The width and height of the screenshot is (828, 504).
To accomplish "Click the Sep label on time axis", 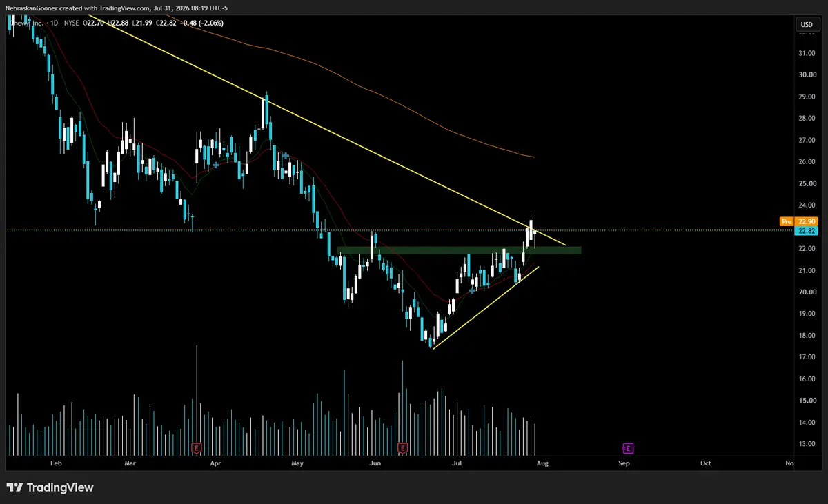I will (x=624, y=464).
